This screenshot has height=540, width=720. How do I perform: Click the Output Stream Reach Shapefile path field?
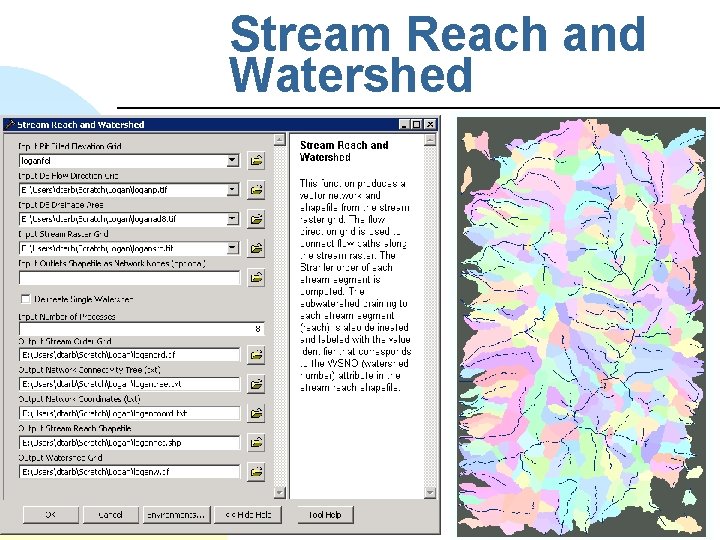click(129, 443)
